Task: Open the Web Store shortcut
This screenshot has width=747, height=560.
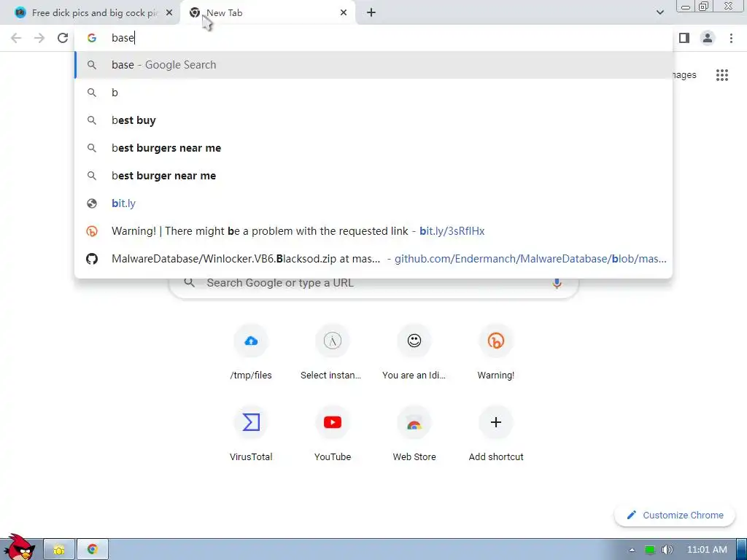Action: point(414,434)
